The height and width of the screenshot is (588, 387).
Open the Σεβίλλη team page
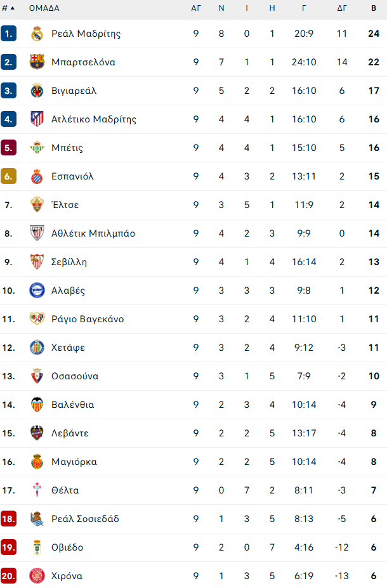(x=69, y=262)
